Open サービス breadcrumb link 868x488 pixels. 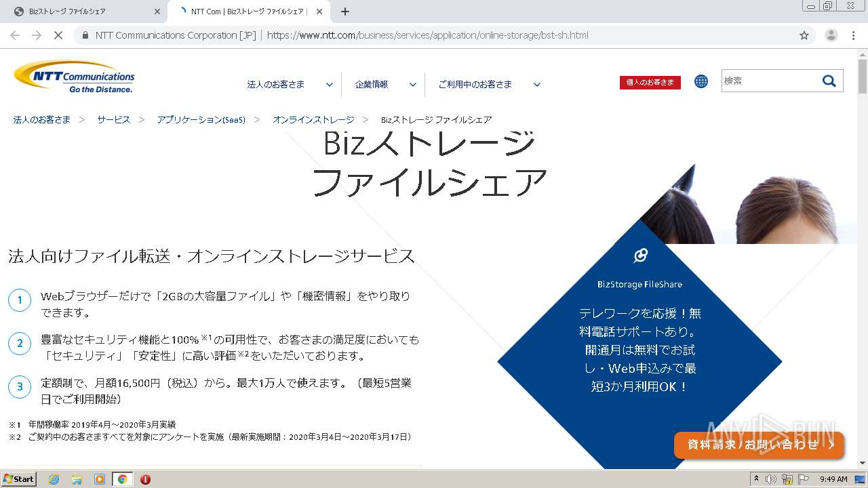pyautogui.click(x=113, y=119)
